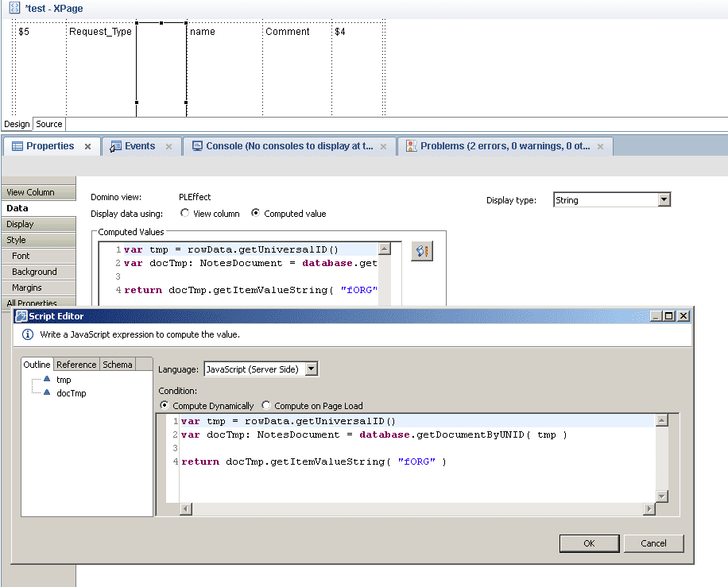Click the horizontal scrollbar in script editor
The width and height of the screenshot is (728, 587).
[x=417, y=508]
